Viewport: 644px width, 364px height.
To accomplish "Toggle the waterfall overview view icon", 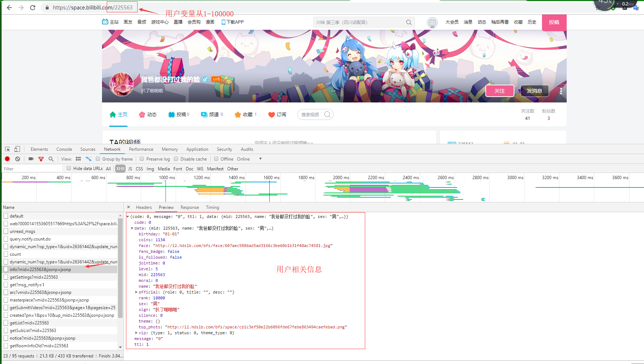I will pos(89,159).
